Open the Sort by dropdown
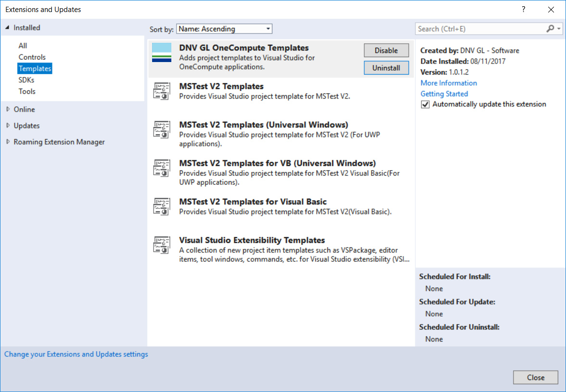The width and height of the screenshot is (566, 392). pyautogui.click(x=224, y=29)
